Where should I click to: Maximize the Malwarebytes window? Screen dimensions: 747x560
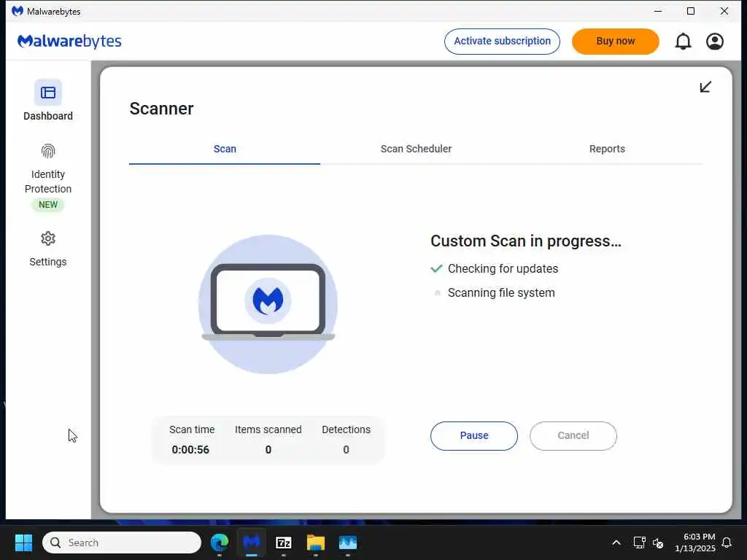[691, 11]
